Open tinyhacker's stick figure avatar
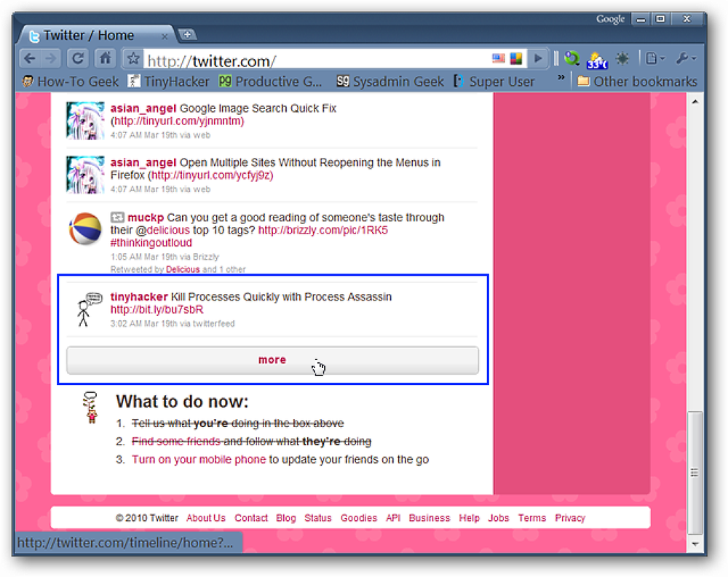The width and height of the screenshot is (728, 577). pos(88,310)
